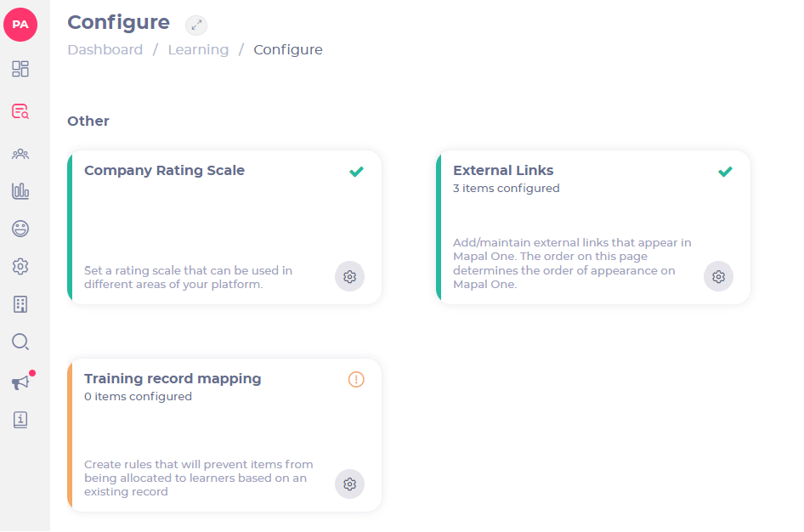
Task: Open the building icon in sidebar
Action: (x=20, y=304)
